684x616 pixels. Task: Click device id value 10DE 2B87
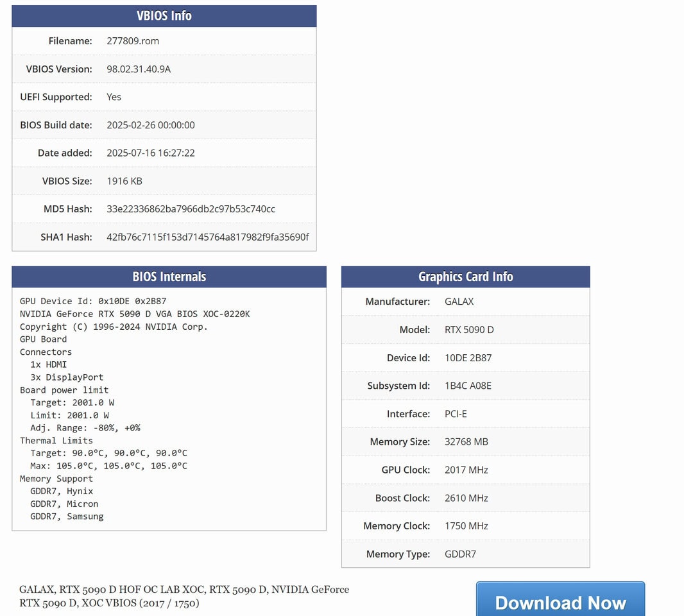pyautogui.click(x=468, y=358)
